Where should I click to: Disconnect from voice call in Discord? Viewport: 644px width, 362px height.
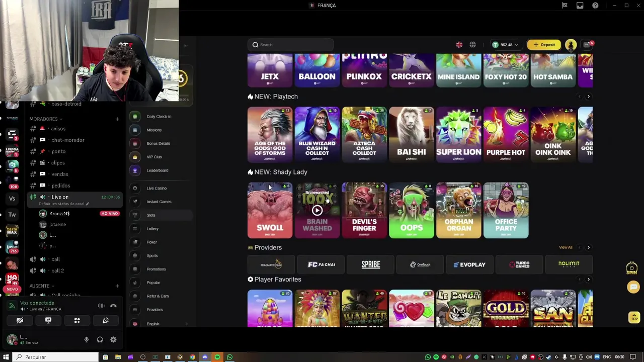click(x=113, y=306)
